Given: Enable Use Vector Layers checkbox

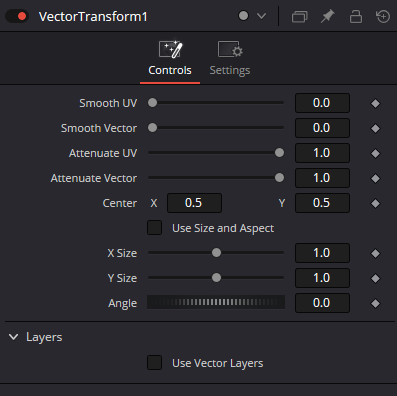Looking at the screenshot, I should pos(154,363).
